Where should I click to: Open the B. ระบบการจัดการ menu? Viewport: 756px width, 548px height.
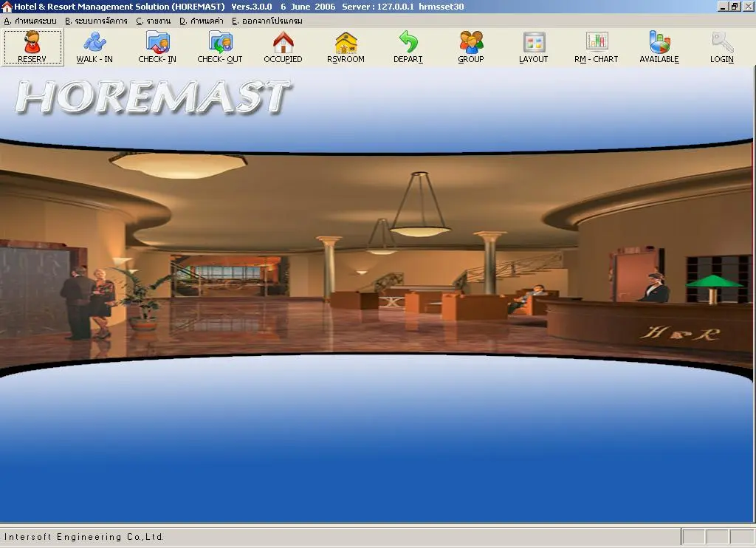tap(97, 21)
